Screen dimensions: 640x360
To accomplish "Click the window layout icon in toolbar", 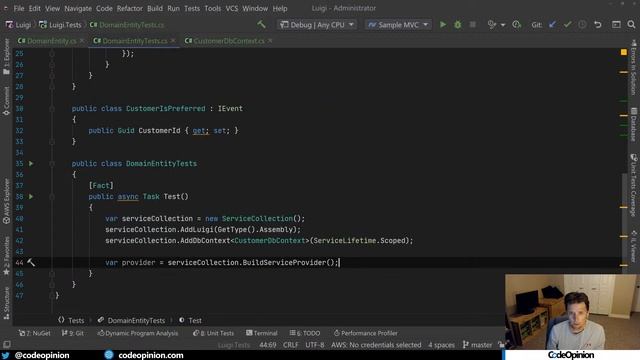I will click(x=616, y=24).
